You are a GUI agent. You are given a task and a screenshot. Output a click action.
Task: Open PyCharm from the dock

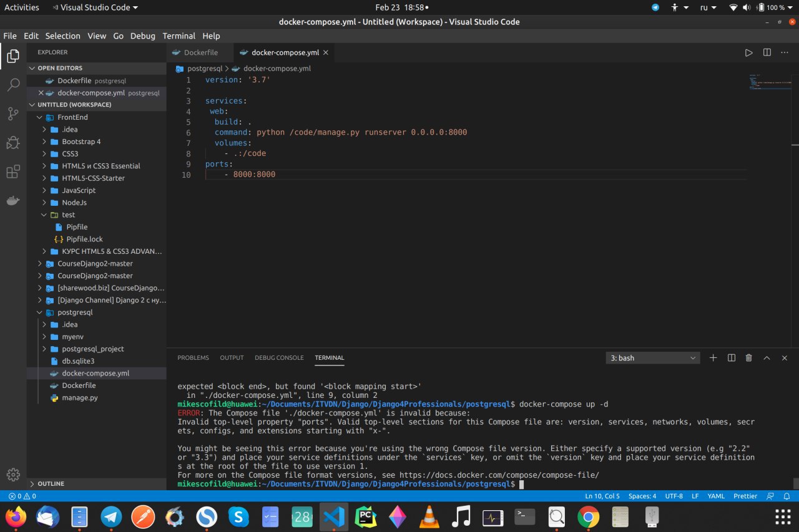coord(365,516)
